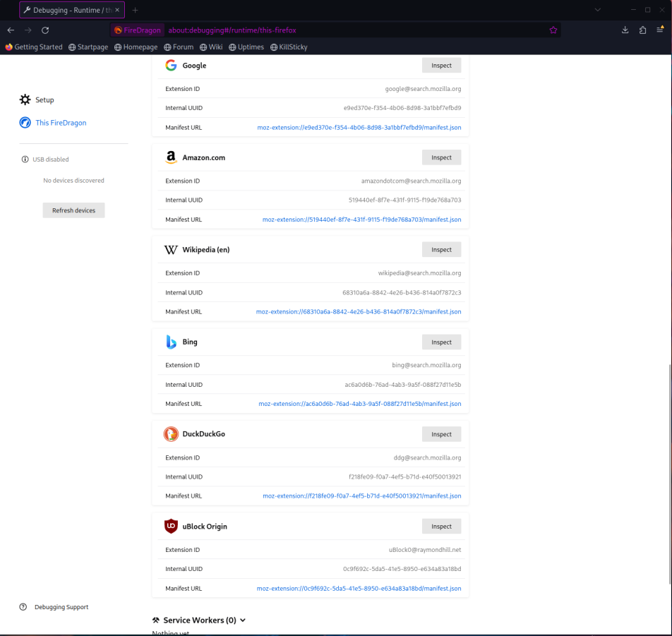Viewport: 672px width, 636px height.
Task: Open the Getting Started bookmark
Action: click(x=33, y=47)
